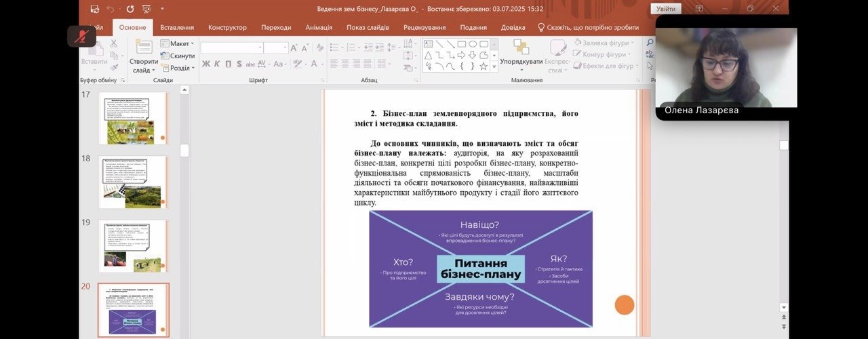Viewport: 868px width, 339px height.
Task: Open the Макет layout dropdown
Action: [x=178, y=43]
